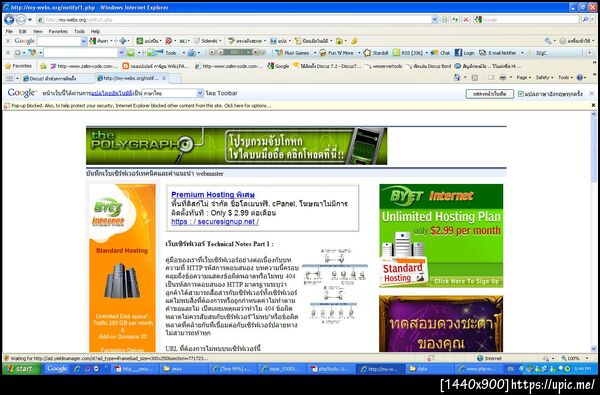Open the File menu

pos(9,31)
